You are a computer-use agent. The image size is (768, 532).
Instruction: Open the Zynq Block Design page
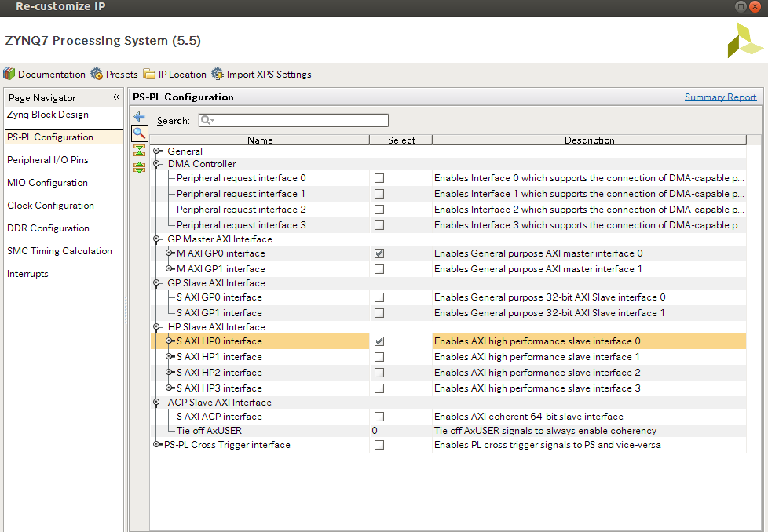[48, 115]
